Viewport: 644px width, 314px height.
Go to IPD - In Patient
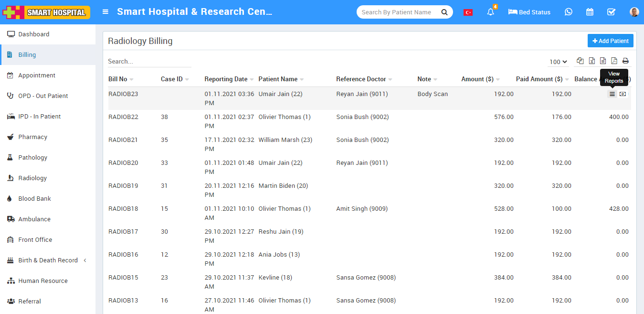pyautogui.click(x=48, y=117)
